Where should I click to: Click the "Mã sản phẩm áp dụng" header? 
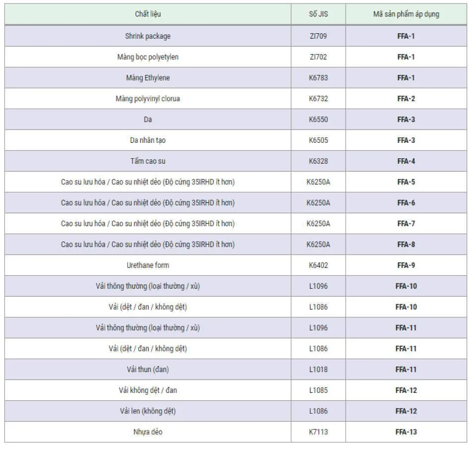(406, 14)
